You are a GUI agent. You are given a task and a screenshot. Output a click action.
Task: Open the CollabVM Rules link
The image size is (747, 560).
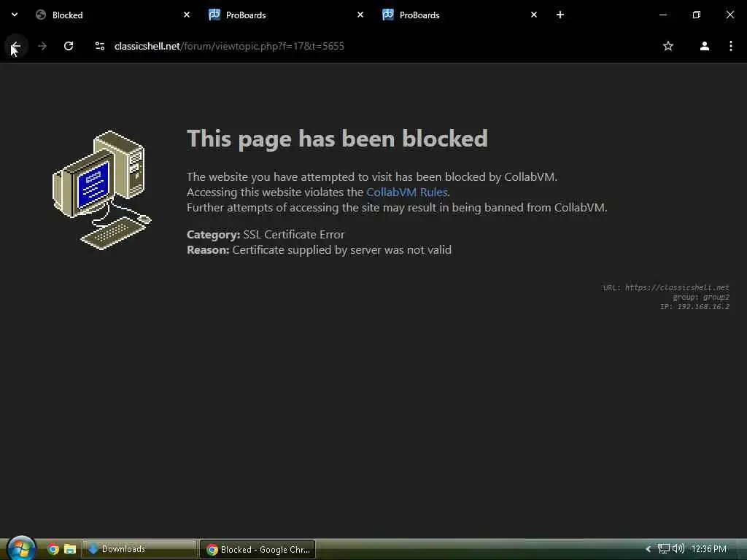pos(407,192)
